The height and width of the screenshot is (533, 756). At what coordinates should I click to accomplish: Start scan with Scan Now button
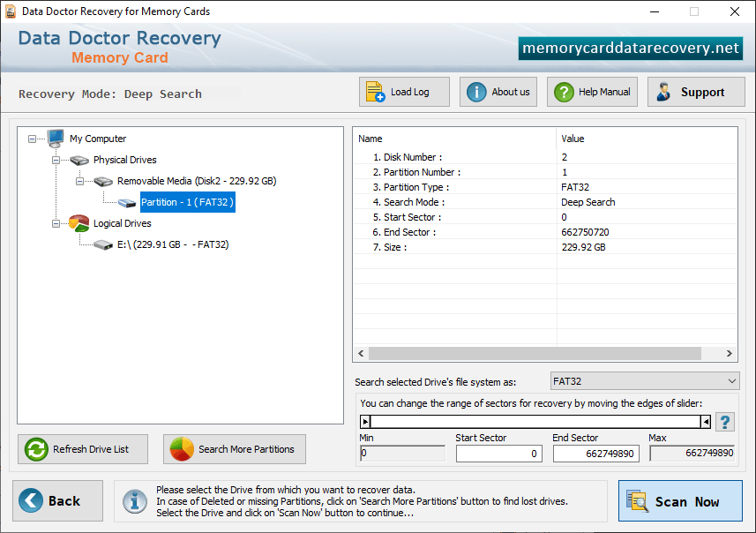click(x=680, y=500)
